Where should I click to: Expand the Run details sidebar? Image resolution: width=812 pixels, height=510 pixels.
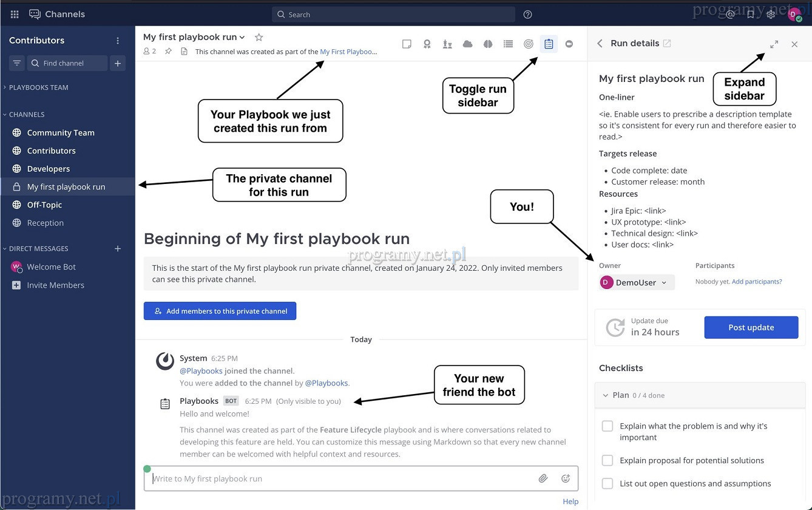(x=774, y=44)
